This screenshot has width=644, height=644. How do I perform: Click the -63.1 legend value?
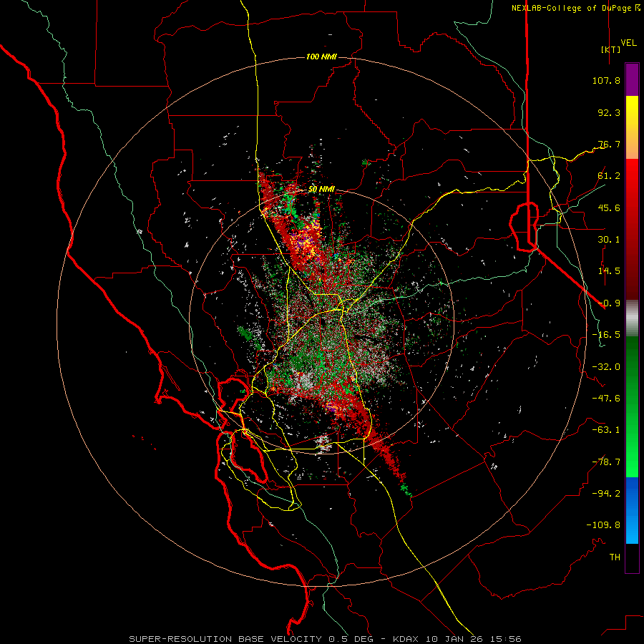click(606, 430)
